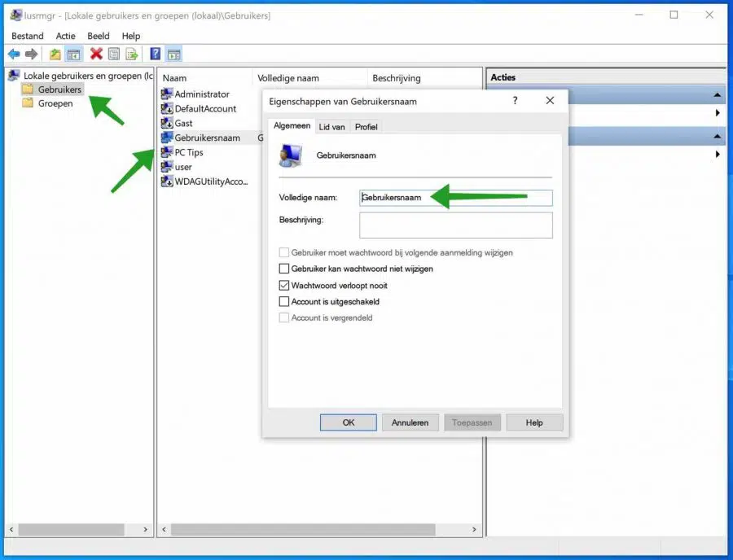Collapse the first Acties section arrow
This screenshot has width=733, height=560.
pos(717,95)
